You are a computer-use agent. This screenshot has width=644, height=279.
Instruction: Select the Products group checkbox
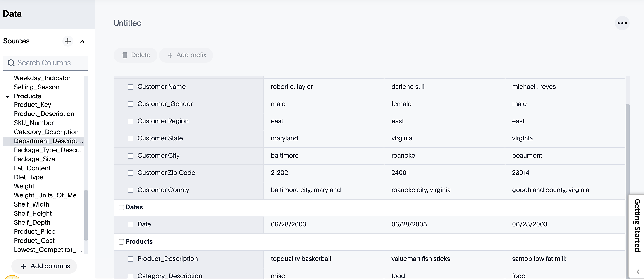[121, 241]
